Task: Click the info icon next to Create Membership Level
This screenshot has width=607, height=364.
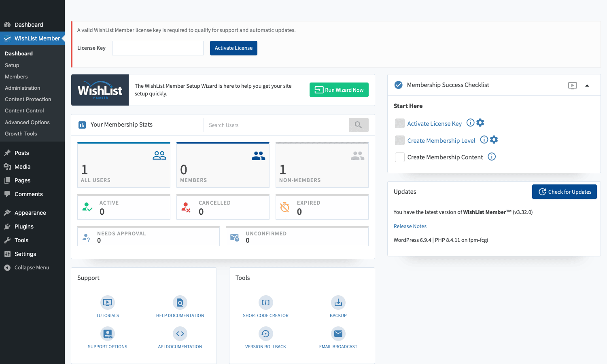Action: [484, 140]
